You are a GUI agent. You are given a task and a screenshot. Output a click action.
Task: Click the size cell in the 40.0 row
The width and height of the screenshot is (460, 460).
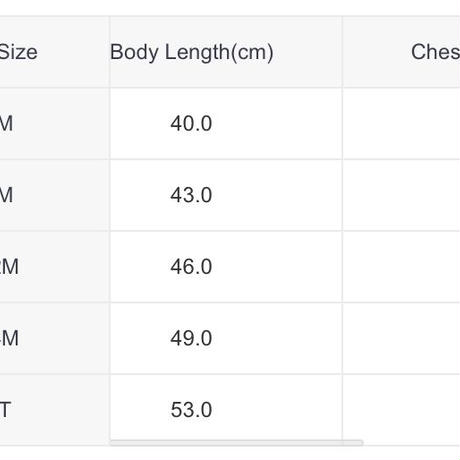click(x=54, y=124)
